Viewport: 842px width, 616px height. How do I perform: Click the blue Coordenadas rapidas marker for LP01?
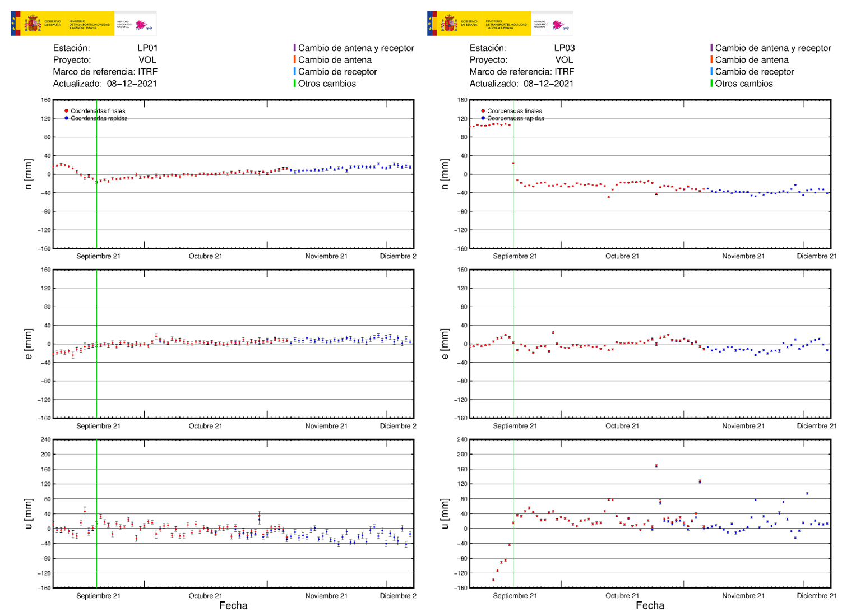click(66, 118)
